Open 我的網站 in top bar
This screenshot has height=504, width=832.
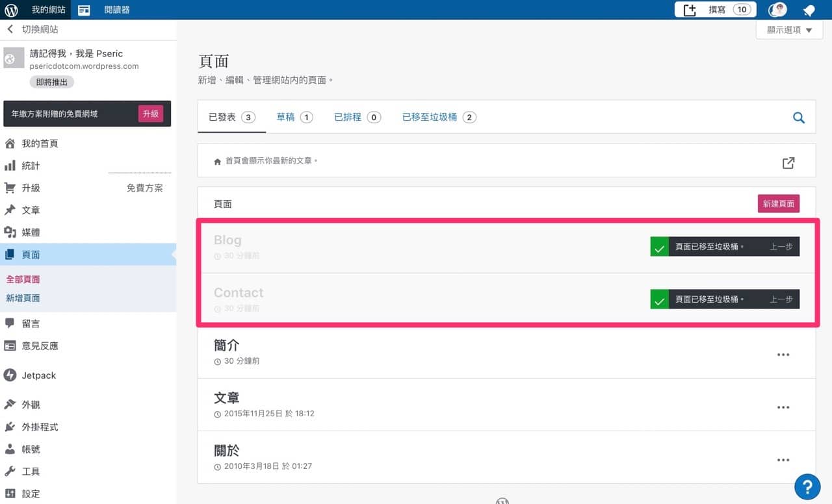49,10
